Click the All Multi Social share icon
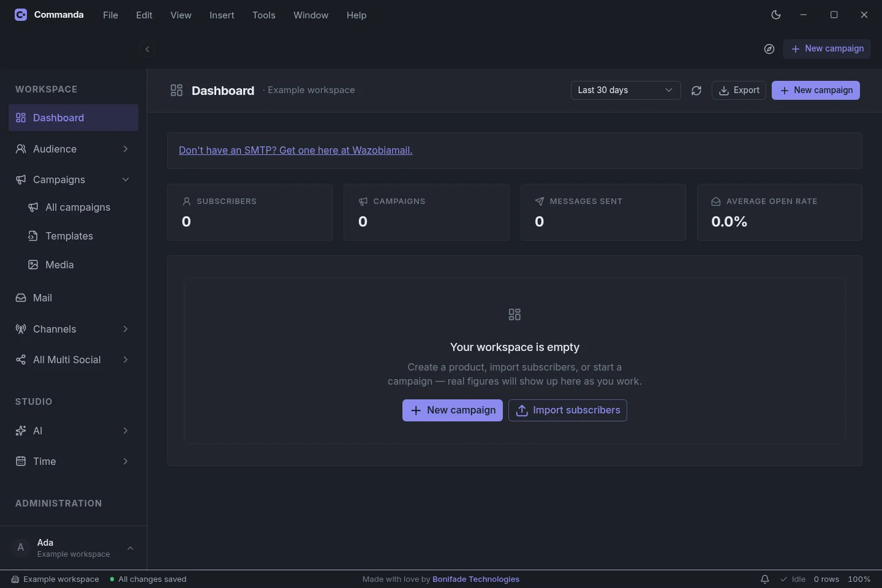 21,360
